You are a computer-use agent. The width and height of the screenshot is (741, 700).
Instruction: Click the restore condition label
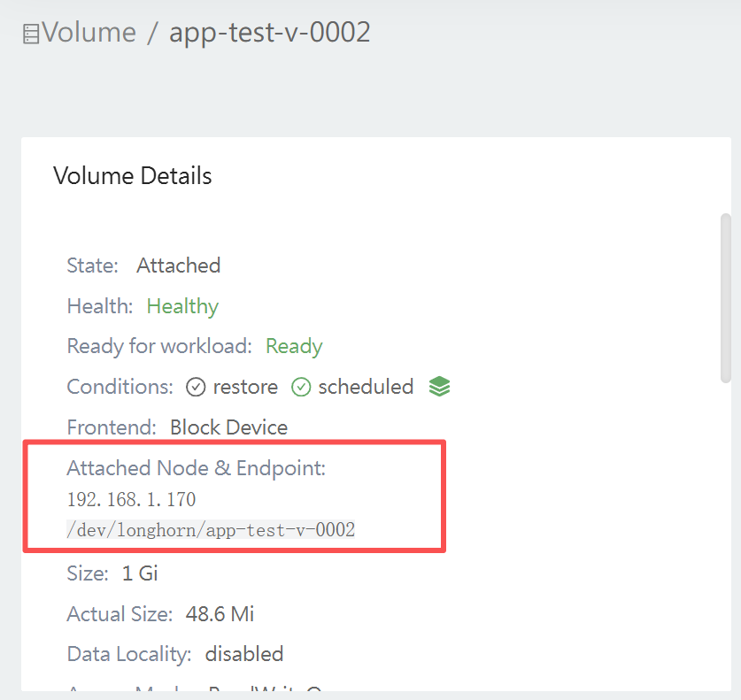[246, 387]
